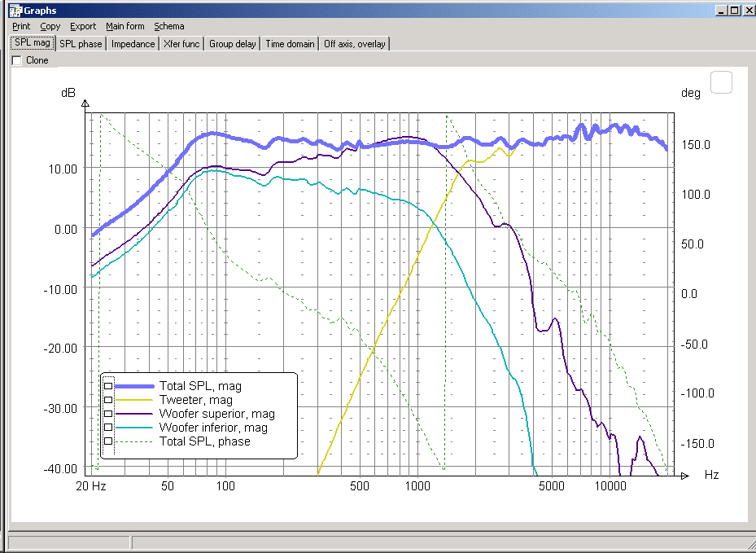Open the Schema menu
The width and height of the screenshot is (756, 553).
click(x=168, y=27)
